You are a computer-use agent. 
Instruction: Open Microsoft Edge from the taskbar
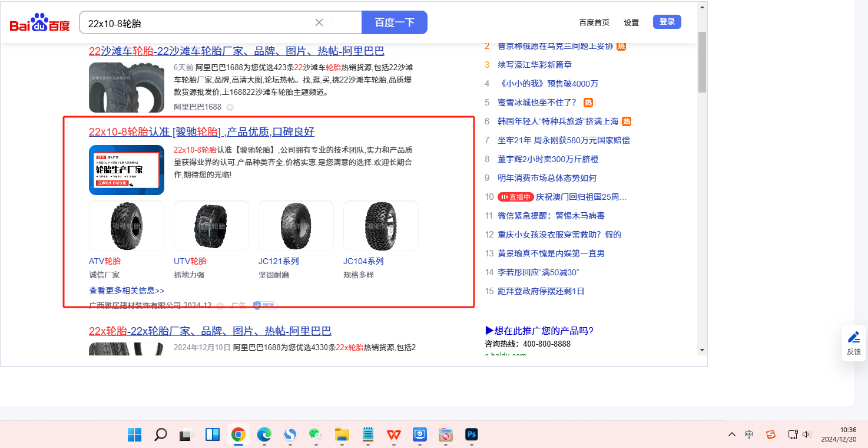click(x=264, y=435)
